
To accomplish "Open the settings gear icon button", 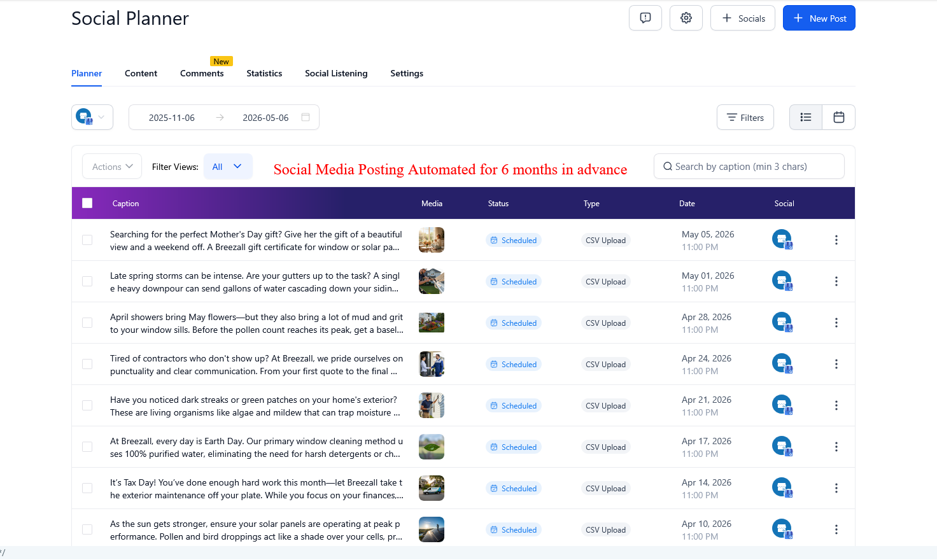I will 686,18.
